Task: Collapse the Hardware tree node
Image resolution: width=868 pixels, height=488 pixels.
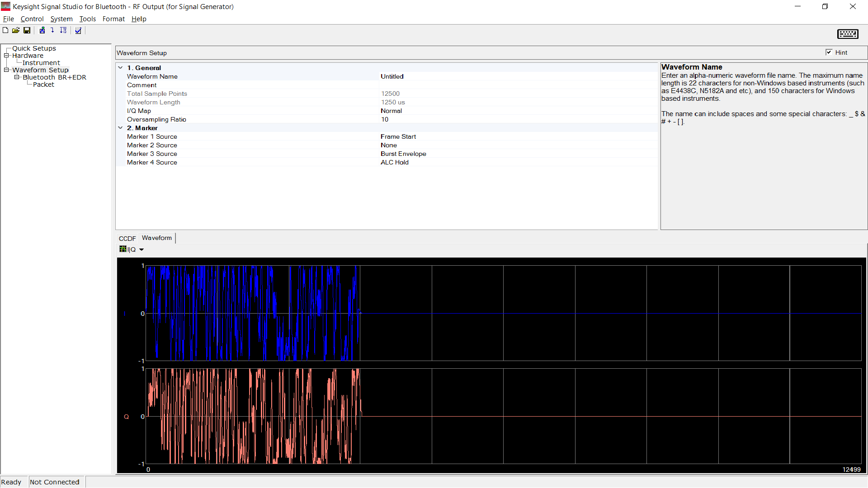Action: 7,56
